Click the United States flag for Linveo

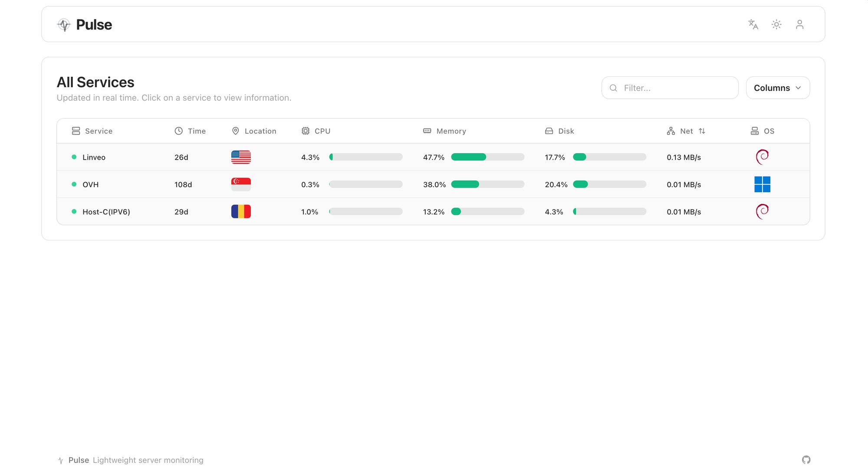tap(241, 157)
